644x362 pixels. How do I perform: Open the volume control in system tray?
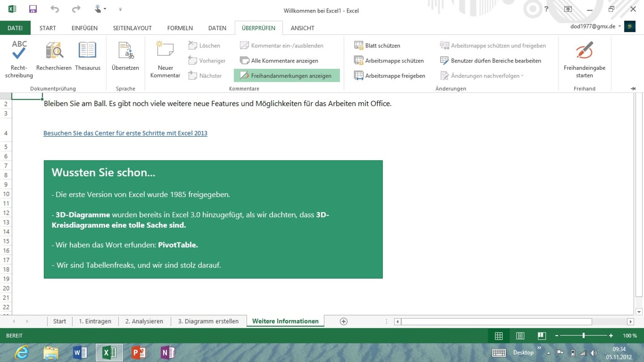pyautogui.click(x=593, y=353)
